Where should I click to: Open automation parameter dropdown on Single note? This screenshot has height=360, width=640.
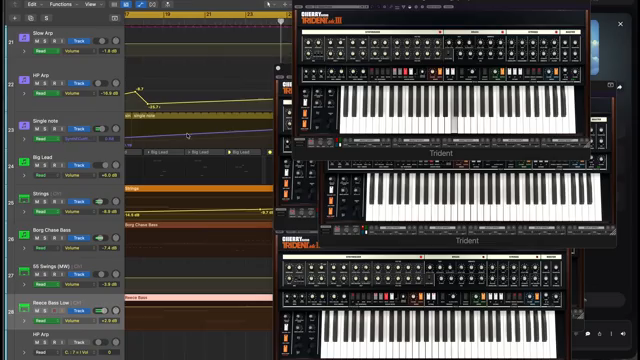tap(79, 139)
